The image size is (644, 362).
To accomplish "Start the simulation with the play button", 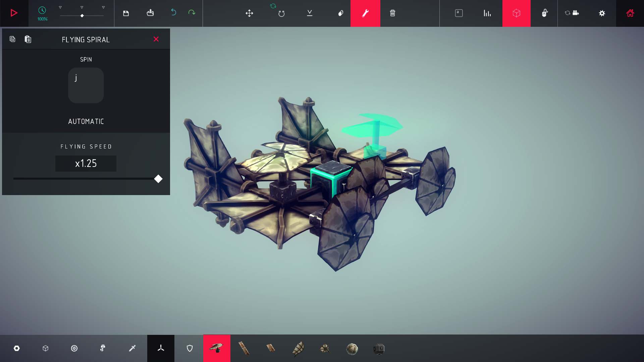I will pos(14,13).
